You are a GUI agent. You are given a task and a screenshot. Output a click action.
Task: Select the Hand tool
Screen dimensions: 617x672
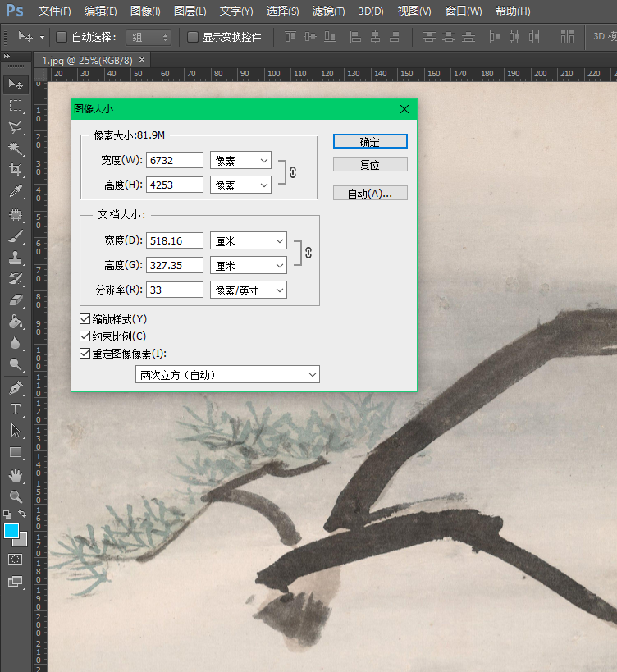(x=16, y=476)
